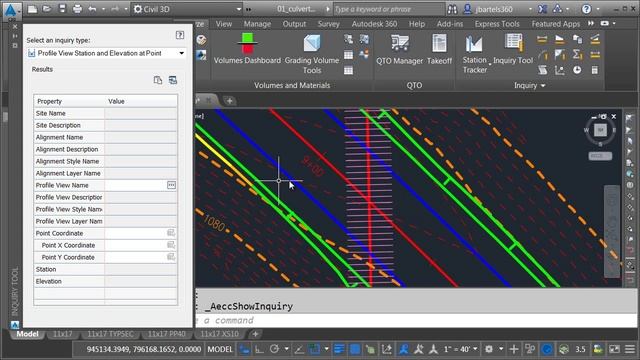Click the Property column header
The width and height of the screenshot is (640, 360).
coord(69,101)
